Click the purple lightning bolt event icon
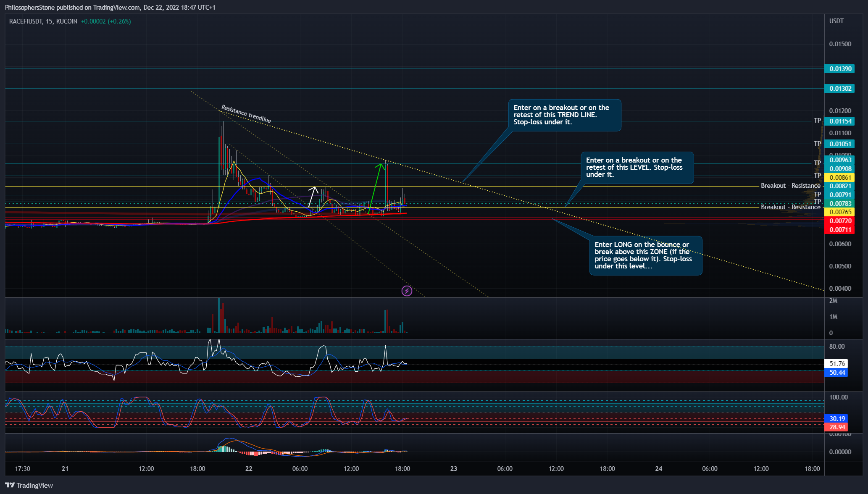Viewport: 868px width, 494px height. point(407,291)
